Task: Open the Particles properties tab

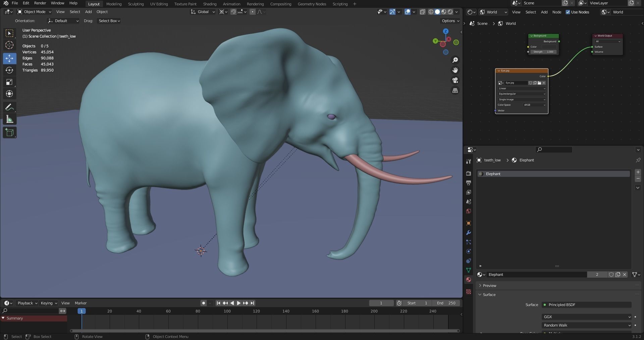Action: pos(469,242)
